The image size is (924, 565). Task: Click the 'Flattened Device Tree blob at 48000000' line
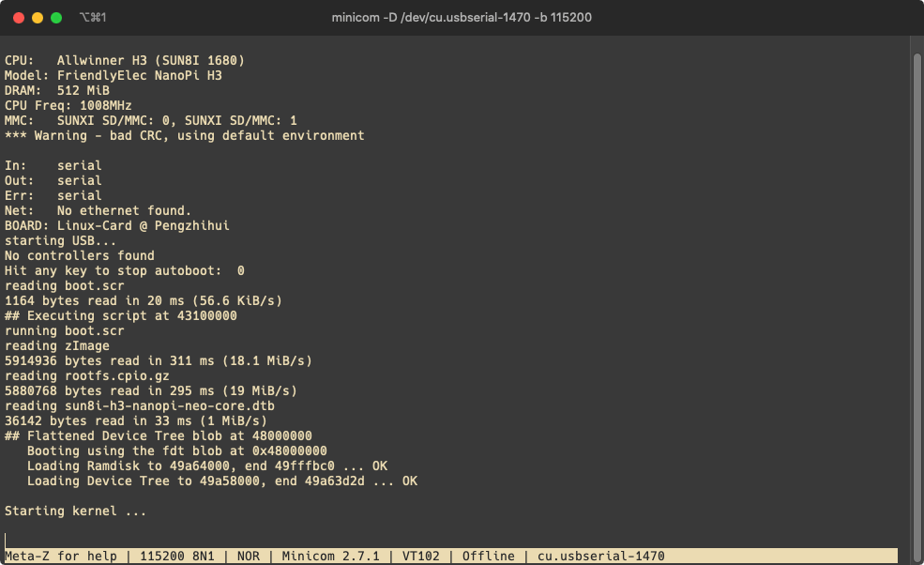pyautogui.click(x=159, y=436)
